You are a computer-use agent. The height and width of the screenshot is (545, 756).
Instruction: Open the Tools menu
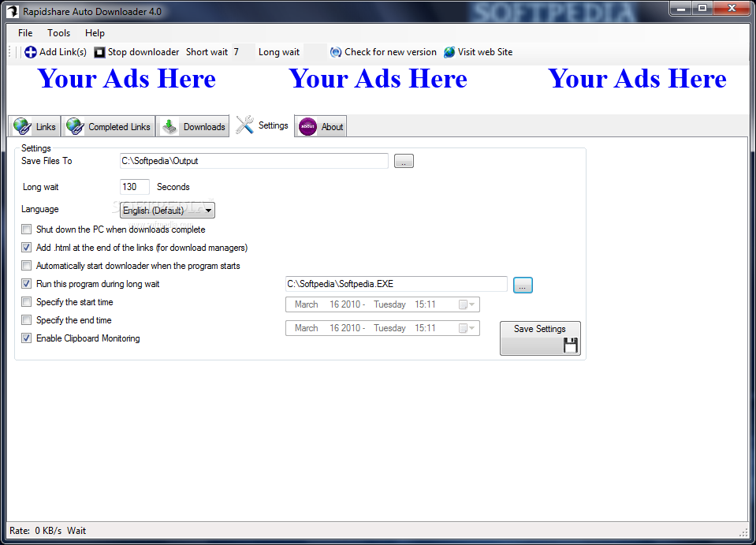59,33
